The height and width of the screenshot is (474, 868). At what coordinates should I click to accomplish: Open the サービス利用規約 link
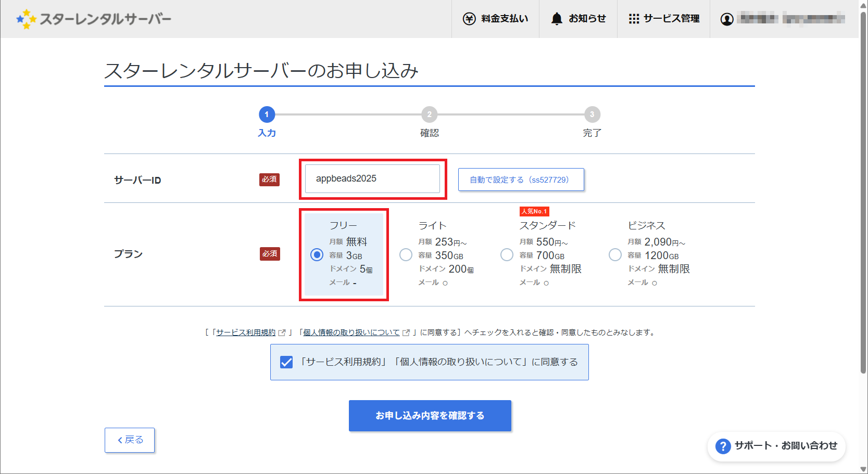pos(246,332)
